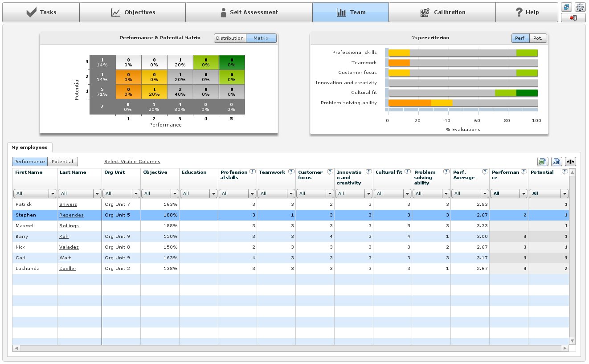This screenshot has width=589, height=364.
Task: Open the Customer focus filter dropdown
Action: [x=315, y=194]
